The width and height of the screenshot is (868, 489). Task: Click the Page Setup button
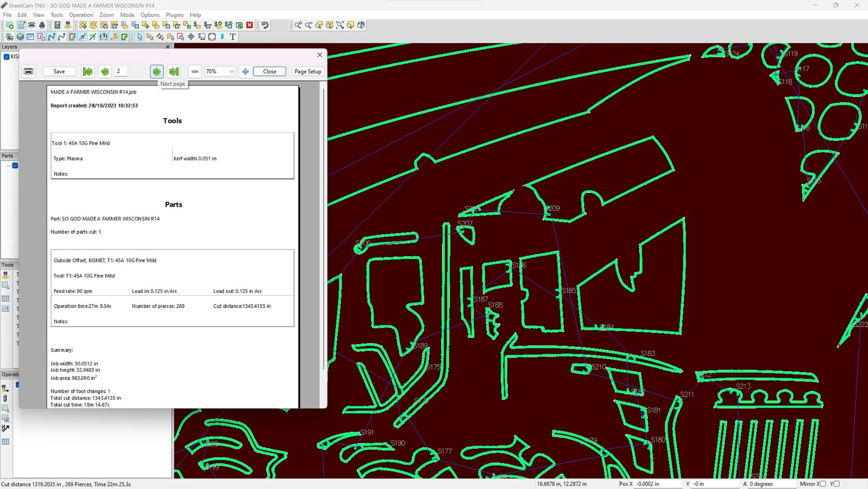308,72
